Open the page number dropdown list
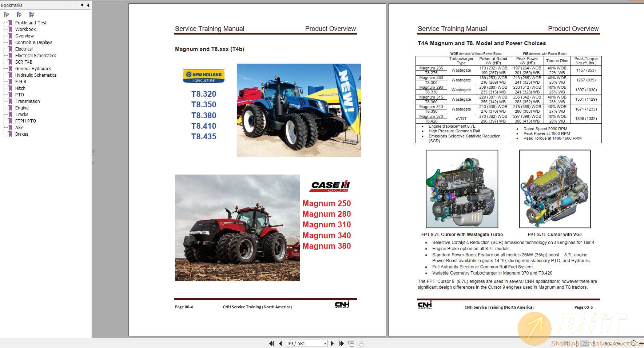This screenshot has height=348, width=644. click(x=325, y=343)
